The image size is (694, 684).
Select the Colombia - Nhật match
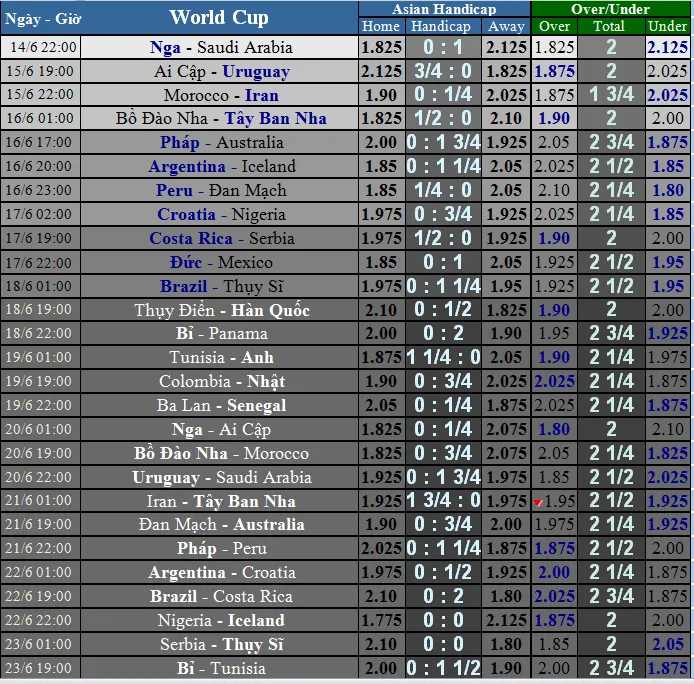(x=221, y=381)
